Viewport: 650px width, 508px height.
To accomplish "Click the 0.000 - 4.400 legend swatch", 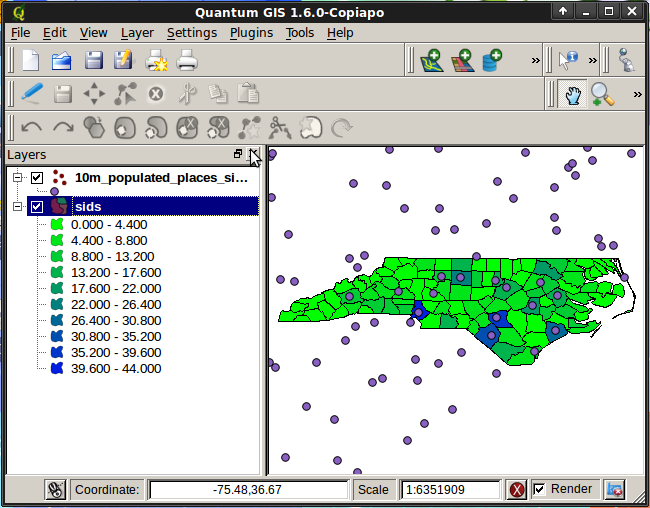I will click(x=57, y=224).
